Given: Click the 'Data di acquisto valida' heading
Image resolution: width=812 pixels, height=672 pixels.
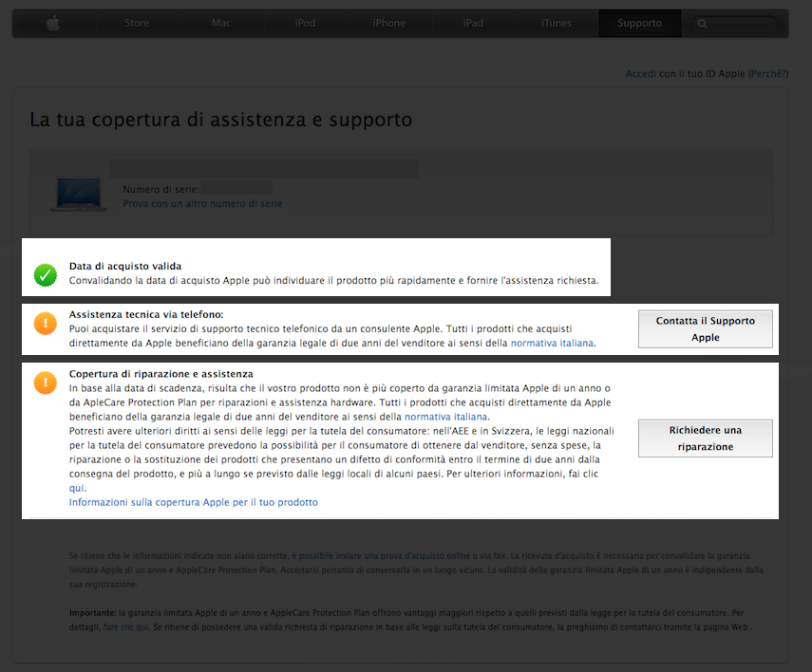Looking at the screenshot, I should point(125,266).
